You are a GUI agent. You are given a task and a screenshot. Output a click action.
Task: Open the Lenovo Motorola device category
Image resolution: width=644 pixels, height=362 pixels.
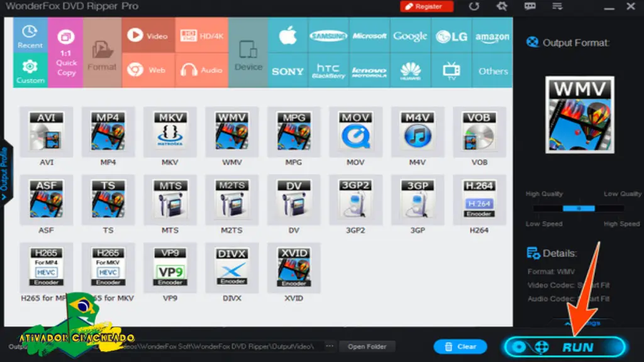tap(369, 70)
